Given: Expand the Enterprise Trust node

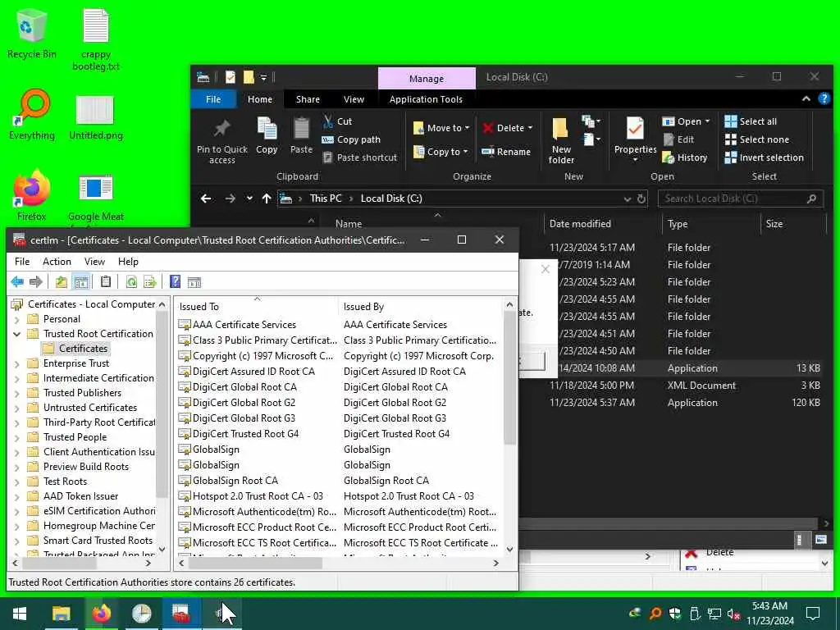Looking at the screenshot, I should pos(16,364).
